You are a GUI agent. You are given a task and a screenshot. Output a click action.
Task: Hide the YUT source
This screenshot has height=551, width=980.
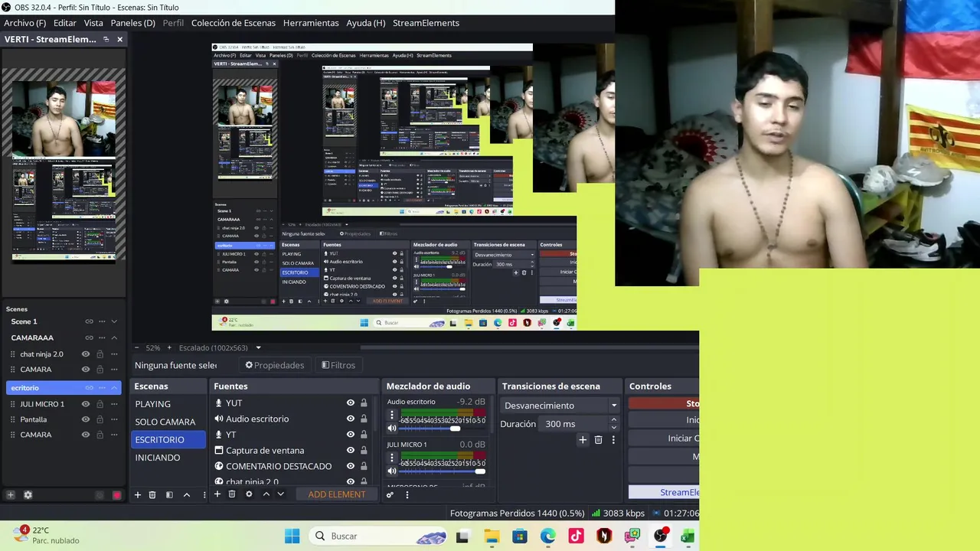pos(351,403)
